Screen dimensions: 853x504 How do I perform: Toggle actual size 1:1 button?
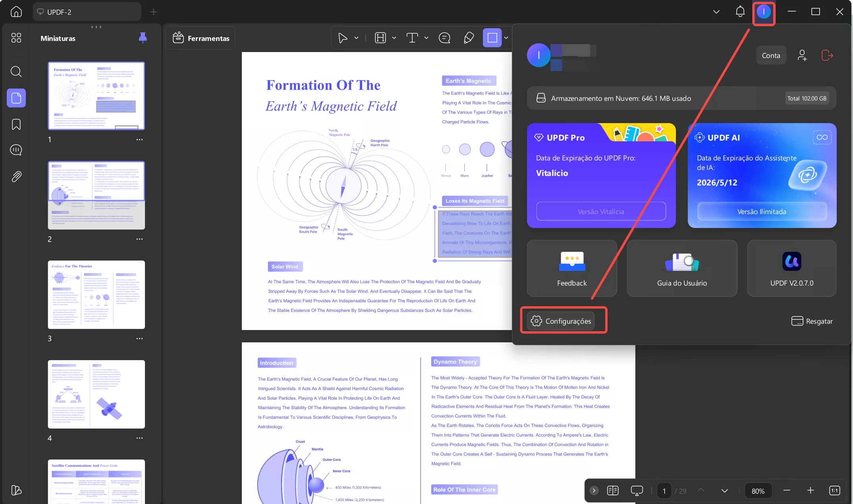[x=834, y=490]
